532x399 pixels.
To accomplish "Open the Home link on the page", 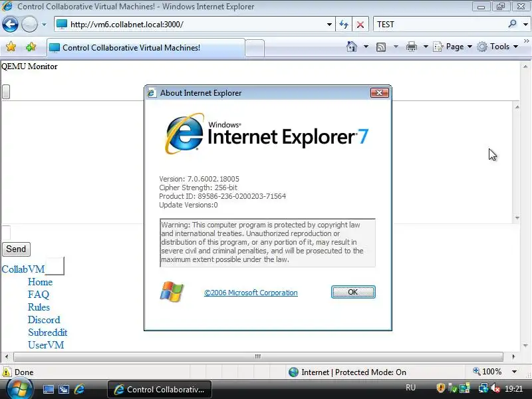I will pos(40,282).
